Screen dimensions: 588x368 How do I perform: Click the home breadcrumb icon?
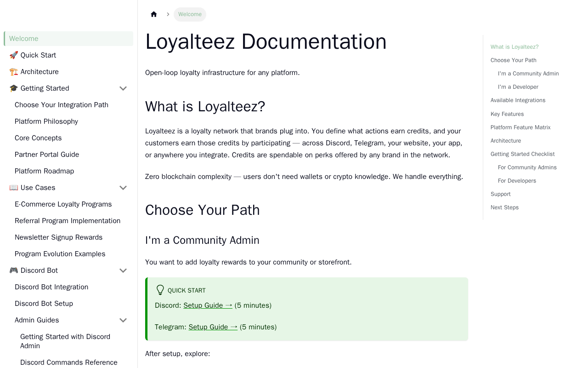154,14
